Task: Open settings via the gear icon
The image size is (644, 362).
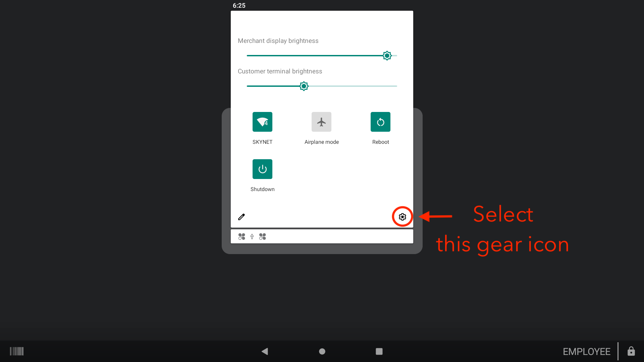Action: click(402, 217)
